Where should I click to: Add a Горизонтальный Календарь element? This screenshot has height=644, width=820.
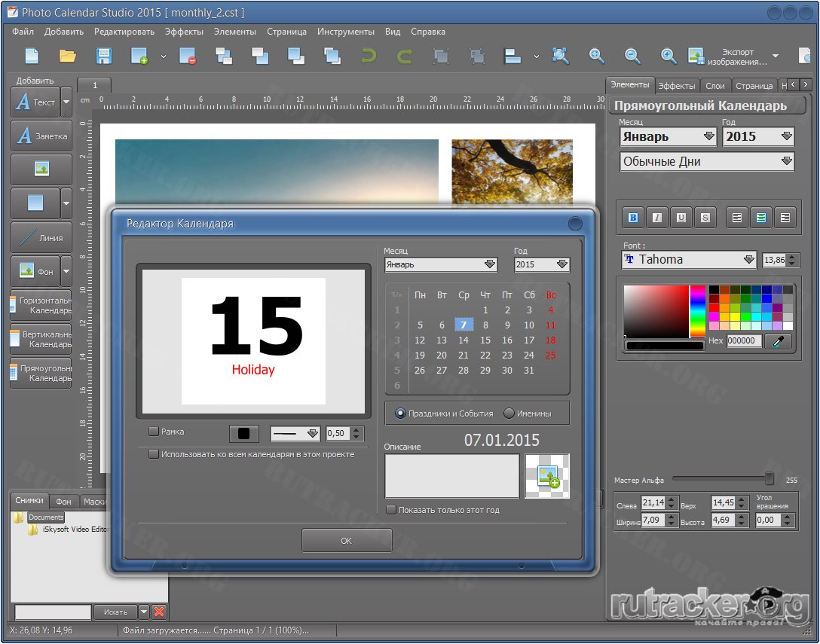(41, 305)
